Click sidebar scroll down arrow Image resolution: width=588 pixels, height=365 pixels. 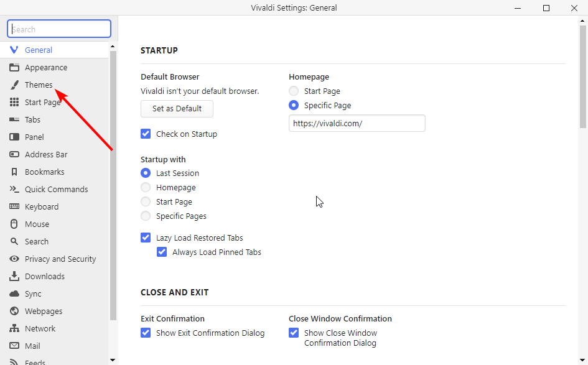click(x=113, y=360)
